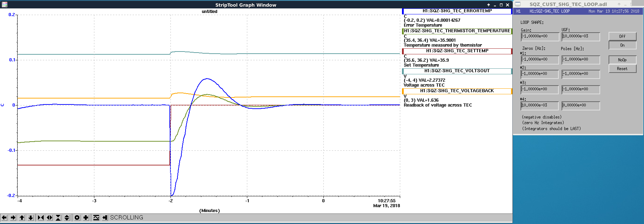Zoom in vertically using the hourglass icon
The width and height of the screenshot is (644, 224).
pyautogui.click(x=58, y=218)
